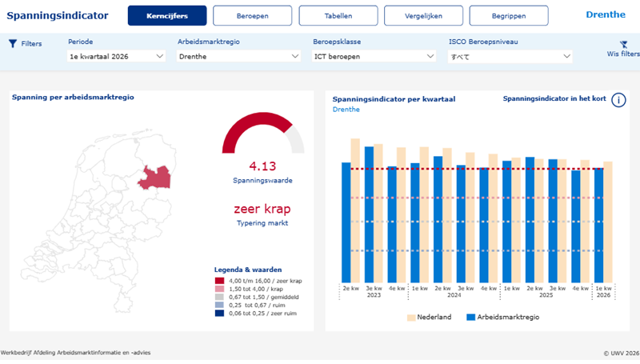The image size is (640, 364).
Task: Click the ruim light blue legend swatch
Action: (x=219, y=306)
